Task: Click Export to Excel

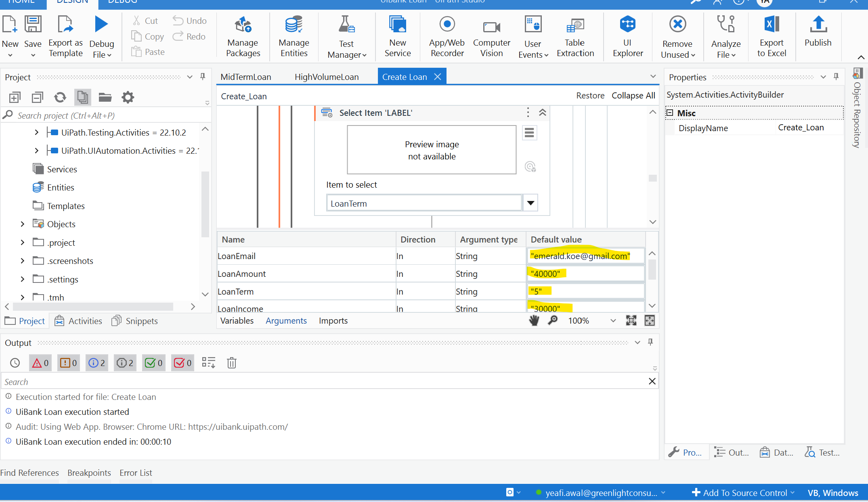Action: (772, 36)
